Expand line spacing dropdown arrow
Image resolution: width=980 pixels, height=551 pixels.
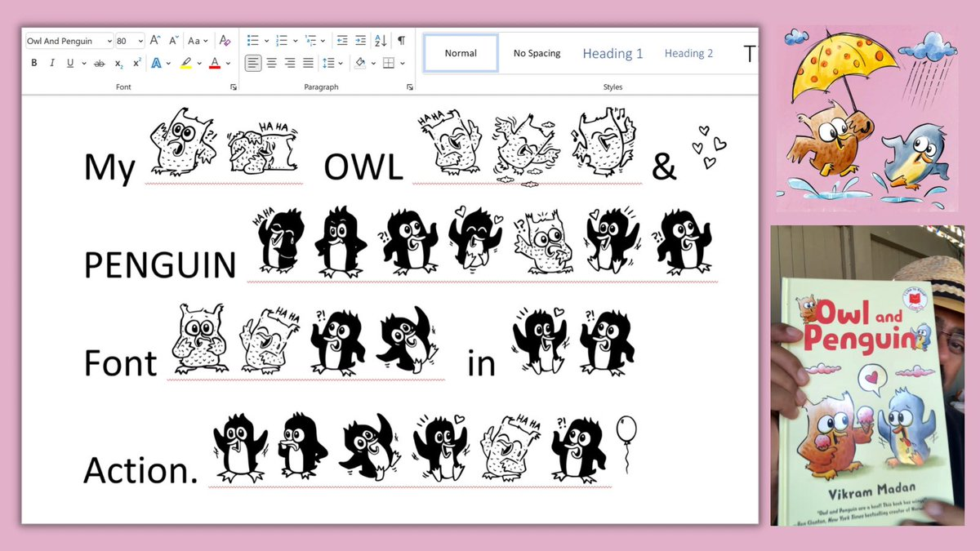pos(340,63)
